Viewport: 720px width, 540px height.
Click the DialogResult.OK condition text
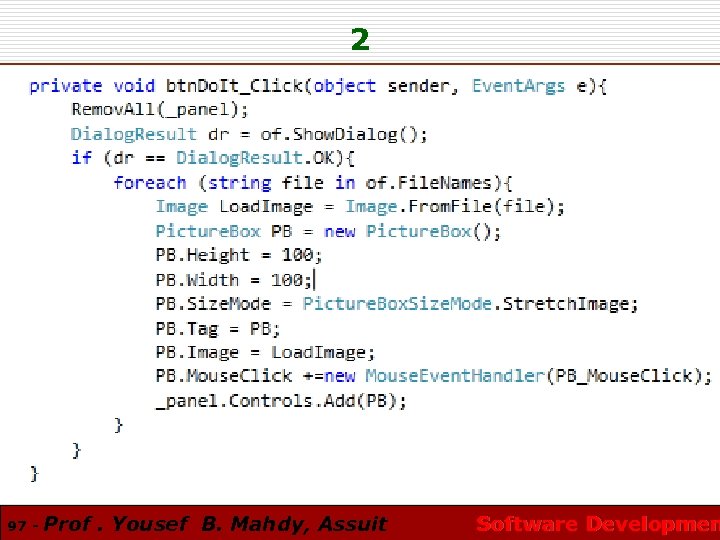(257, 158)
